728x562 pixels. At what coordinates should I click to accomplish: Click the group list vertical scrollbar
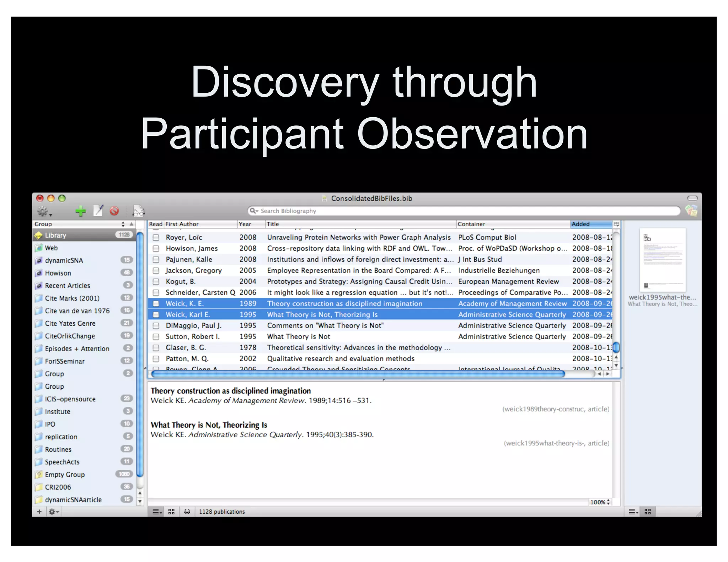(x=140, y=355)
